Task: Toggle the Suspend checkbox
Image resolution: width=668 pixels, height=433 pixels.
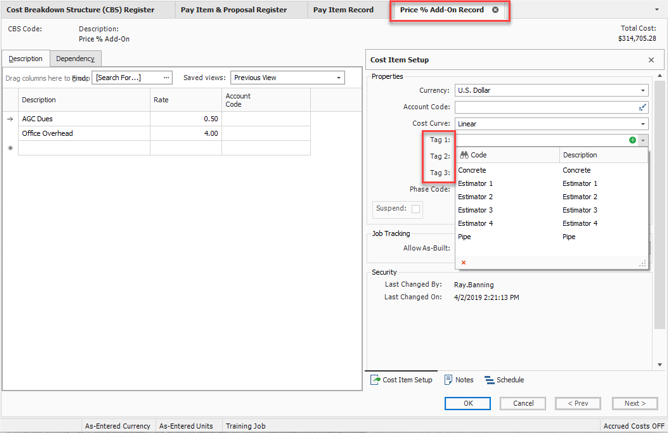Action: [x=416, y=209]
